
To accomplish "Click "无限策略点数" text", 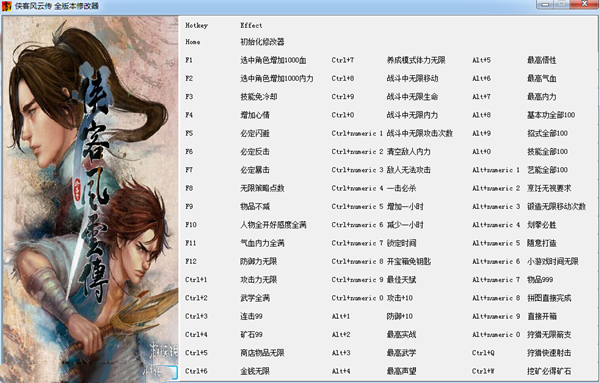I will click(x=262, y=188).
